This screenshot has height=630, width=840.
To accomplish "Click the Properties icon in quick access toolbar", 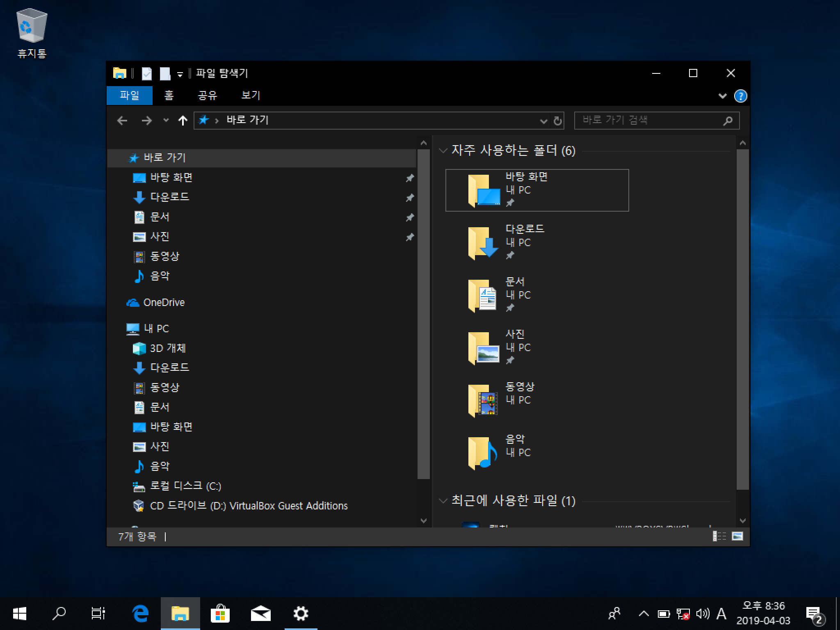I will coord(146,73).
